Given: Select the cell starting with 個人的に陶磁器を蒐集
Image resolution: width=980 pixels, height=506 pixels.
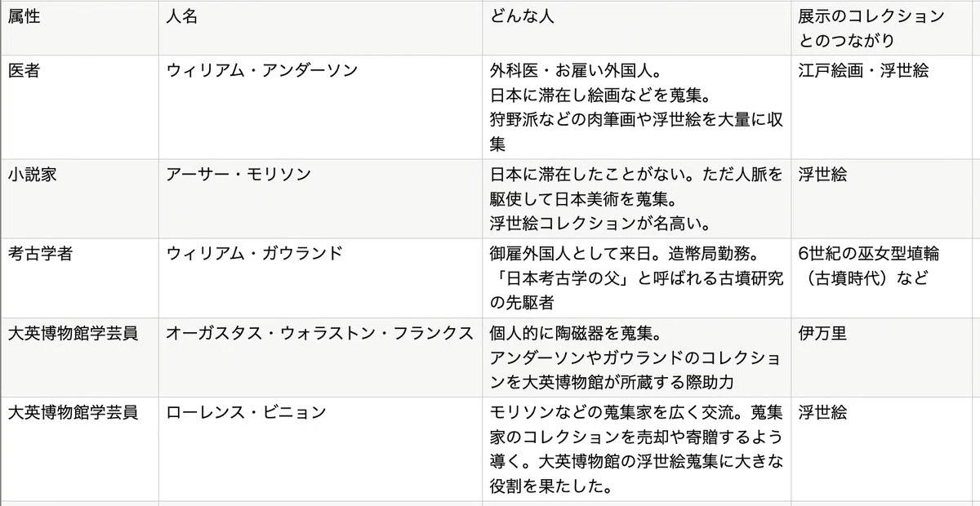Looking at the screenshot, I should coord(636,357).
